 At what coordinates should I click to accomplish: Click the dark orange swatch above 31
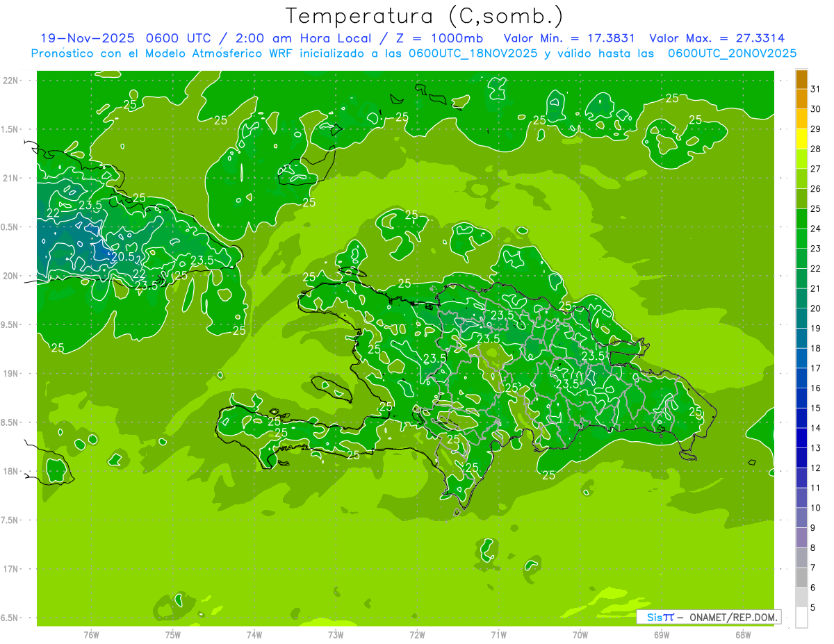801,79
